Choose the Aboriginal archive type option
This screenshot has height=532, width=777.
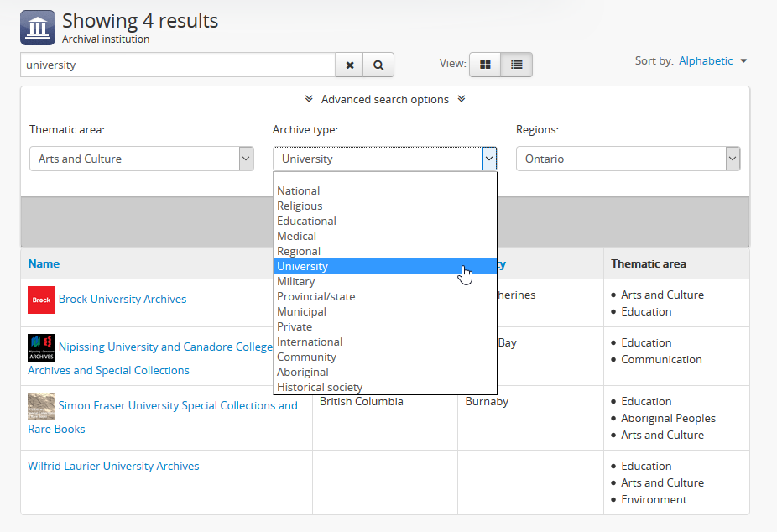[x=303, y=372]
